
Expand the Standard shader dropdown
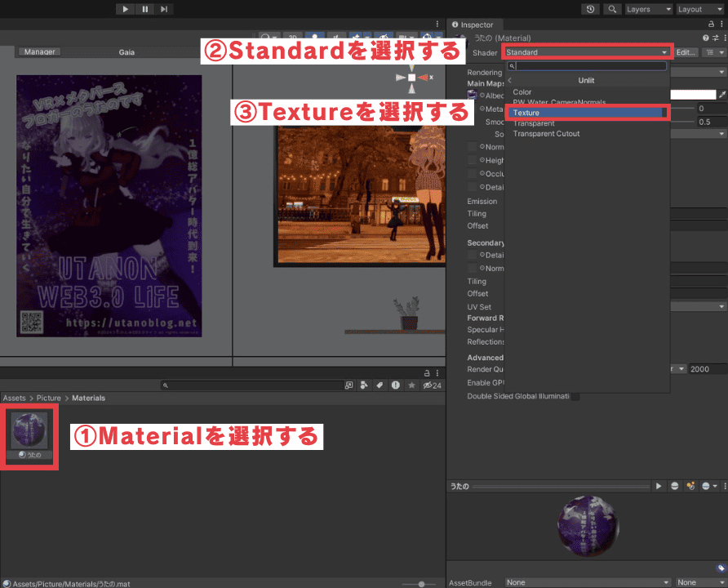point(587,52)
